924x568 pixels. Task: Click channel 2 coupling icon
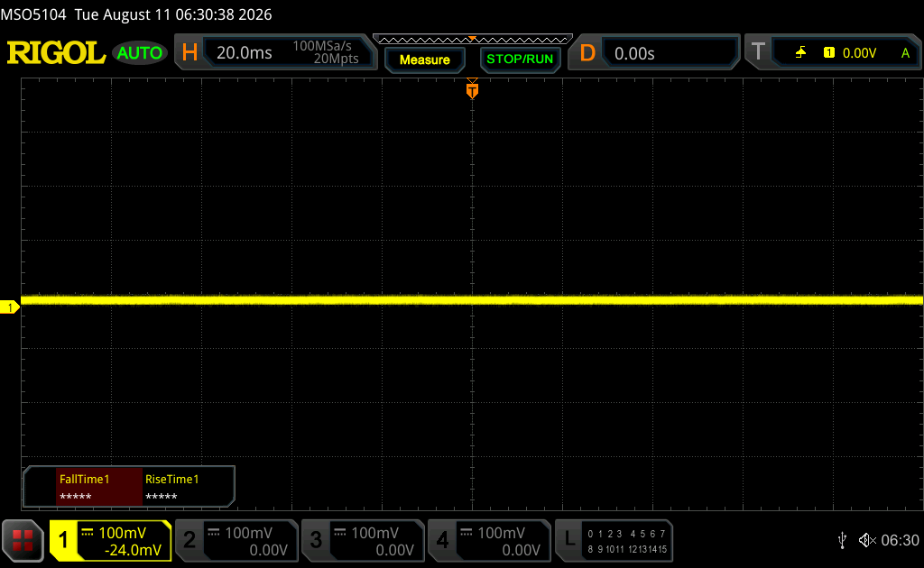(213, 532)
